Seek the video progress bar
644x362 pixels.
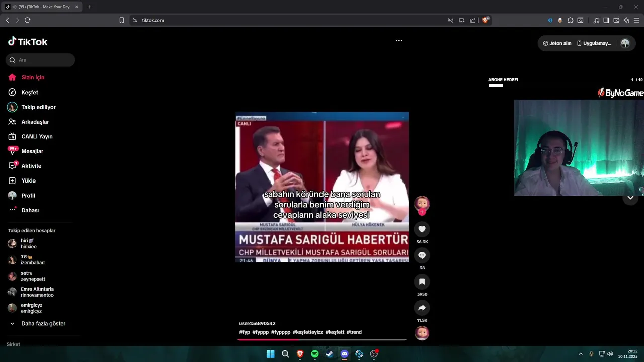(322, 340)
